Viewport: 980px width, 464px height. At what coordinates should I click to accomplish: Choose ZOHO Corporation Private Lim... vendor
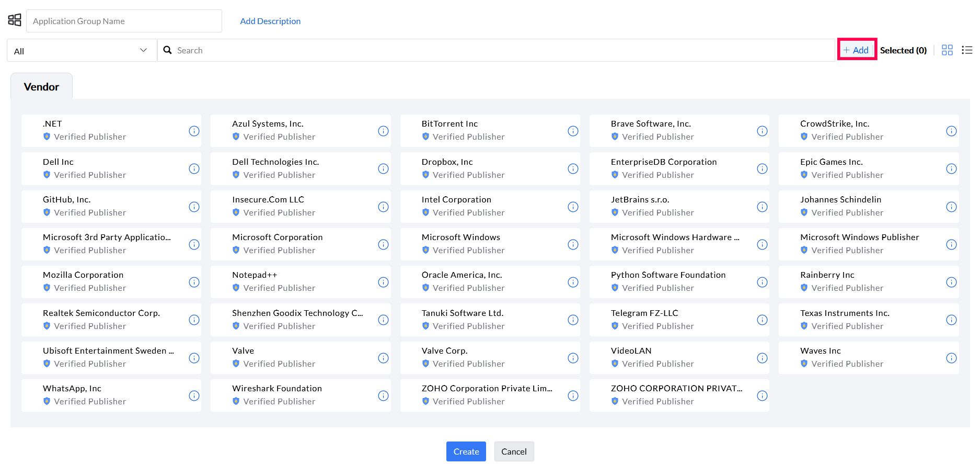click(490, 395)
